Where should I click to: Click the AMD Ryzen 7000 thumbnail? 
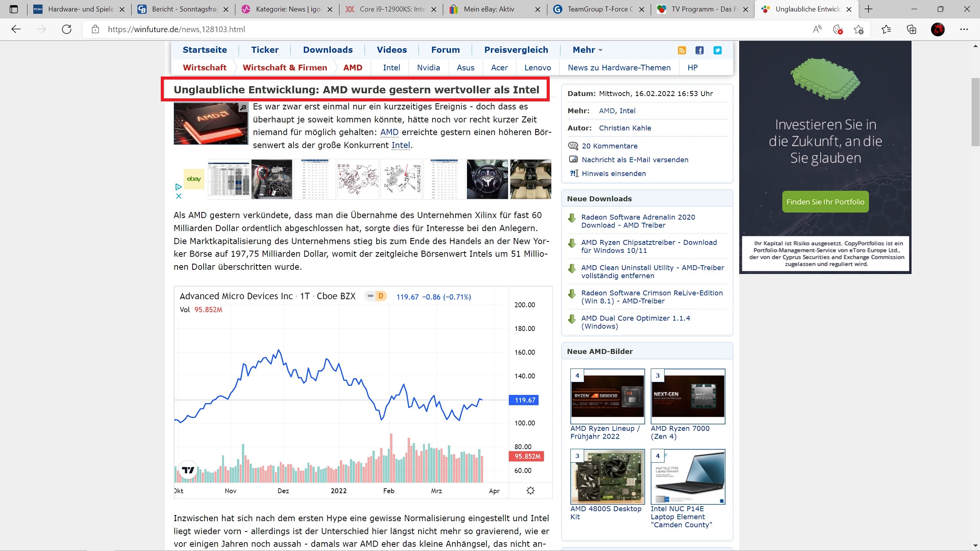[x=688, y=396]
